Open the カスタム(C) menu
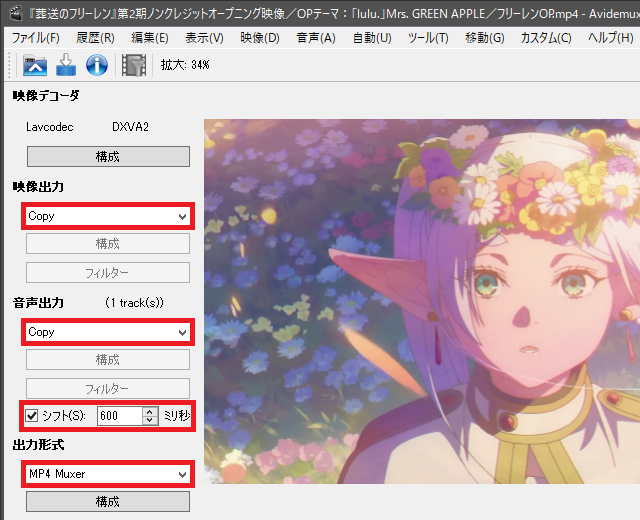Image resolution: width=640 pixels, height=520 pixels. tap(546, 38)
